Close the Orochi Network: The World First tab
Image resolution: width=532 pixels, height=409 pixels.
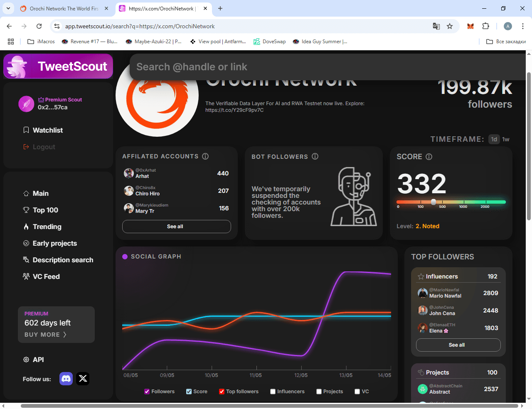(x=106, y=8)
